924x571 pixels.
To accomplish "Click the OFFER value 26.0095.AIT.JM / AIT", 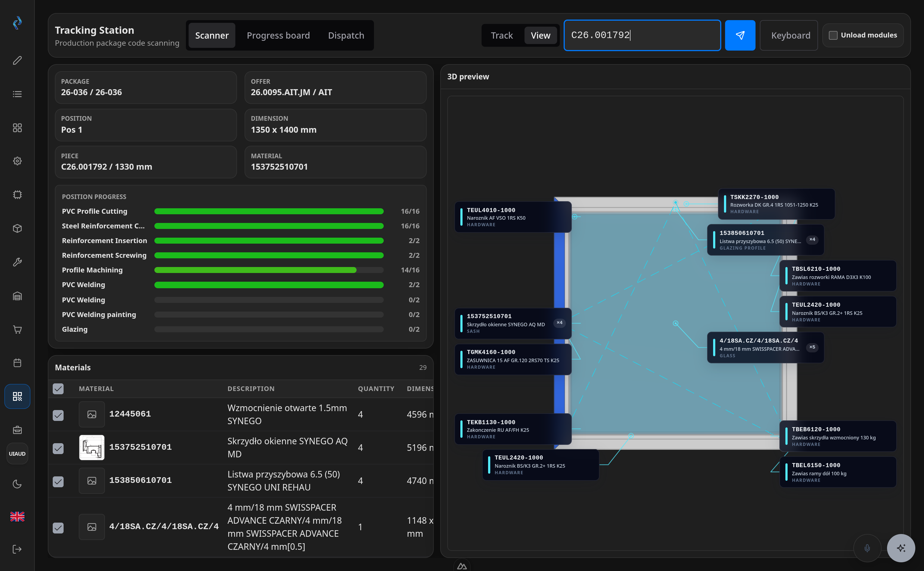I will (291, 92).
